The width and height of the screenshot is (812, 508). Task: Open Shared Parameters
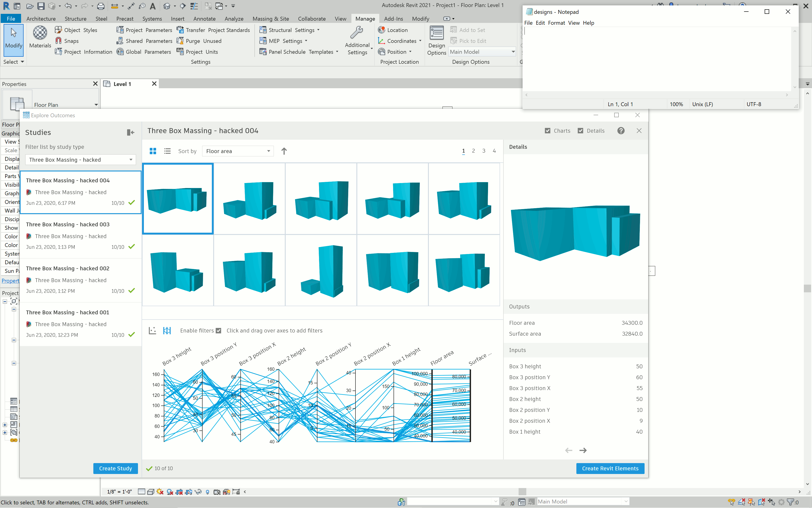144,41
